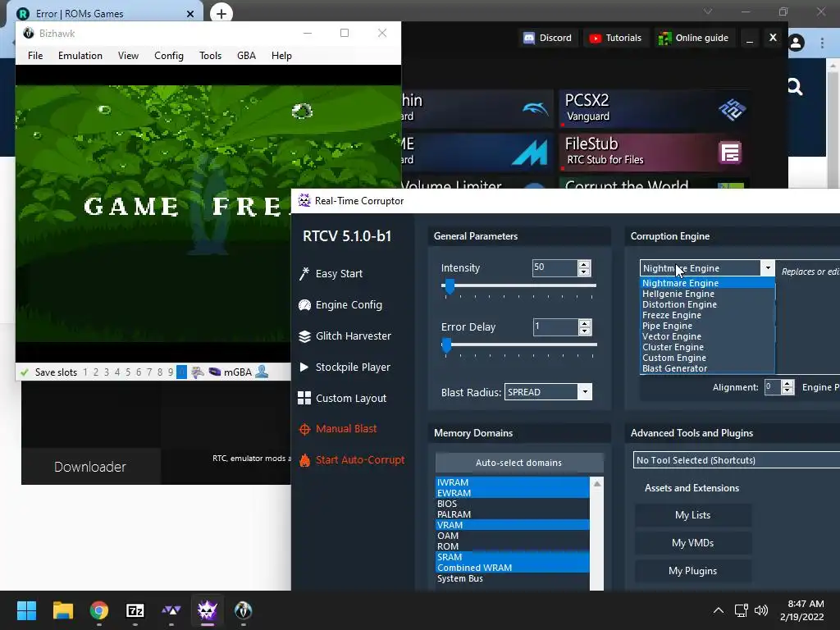Click the Dolphin logo icon
This screenshot has height=630, width=840.
click(x=535, y=109)
